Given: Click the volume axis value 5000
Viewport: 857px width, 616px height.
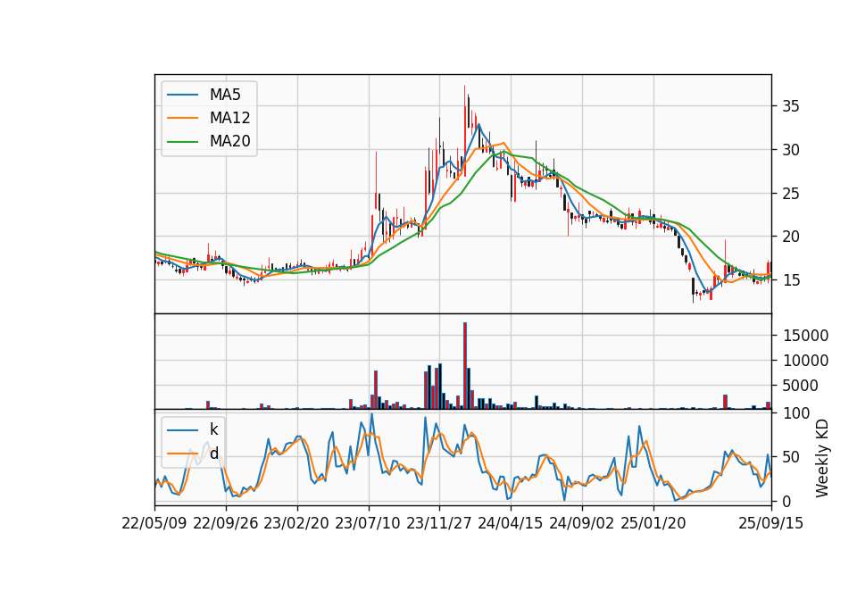Looking at the screenshot, I should point(801,386).
